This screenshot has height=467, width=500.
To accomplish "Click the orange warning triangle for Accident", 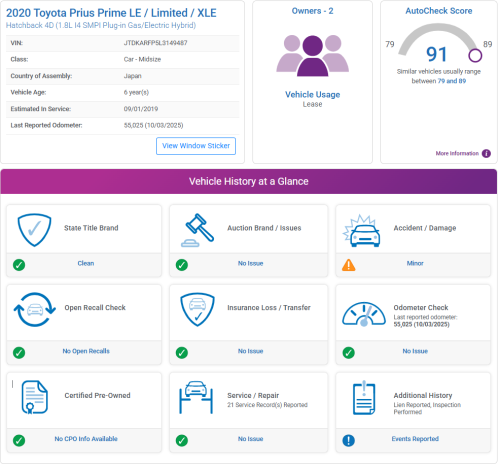I will [x=349, y=265].
